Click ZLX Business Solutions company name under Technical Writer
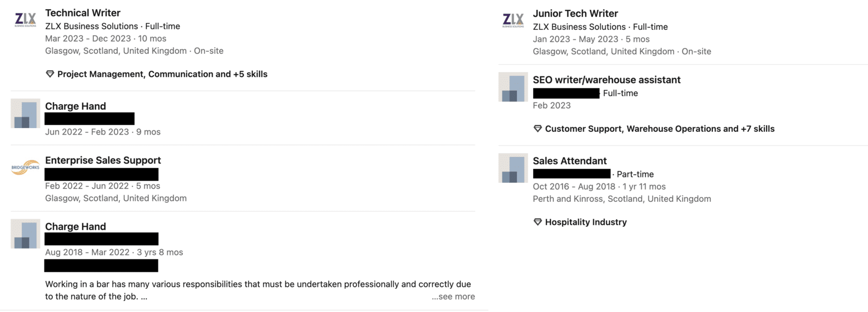The width and height of the screenshot is (868, 312). pyautogui.click(x=92, y=26)
